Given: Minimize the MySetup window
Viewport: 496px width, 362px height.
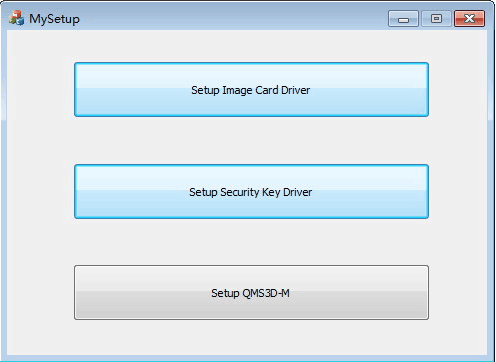Looking at the screenshot, I should point(403,18).
